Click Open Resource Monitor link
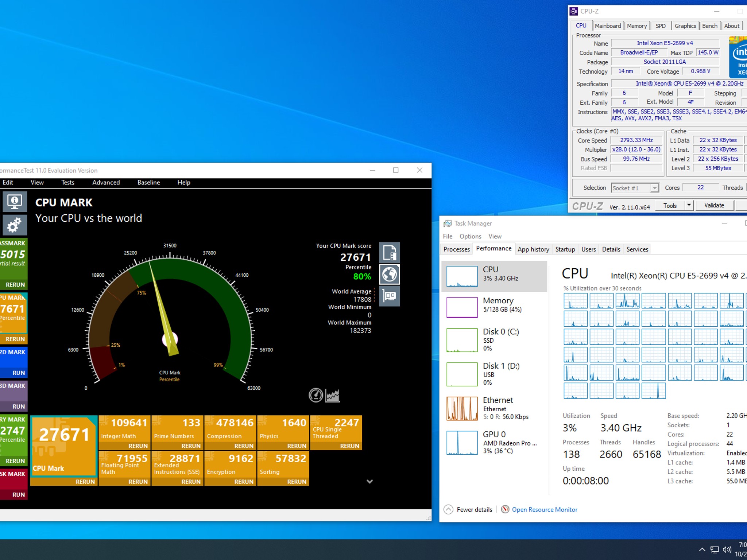Screen dimensions: 747x560 tap(545, 510)
